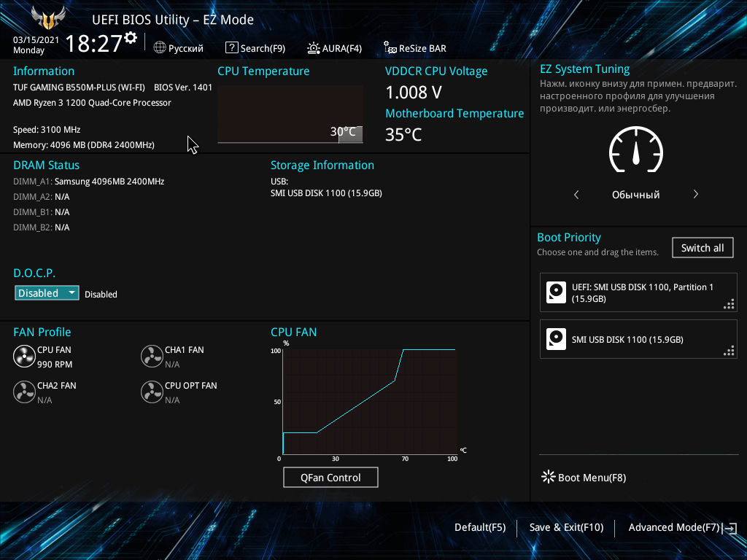Click the UEFI SMI USB DISK drive icon
747x560 pixels.
click(x=556, y=292)
